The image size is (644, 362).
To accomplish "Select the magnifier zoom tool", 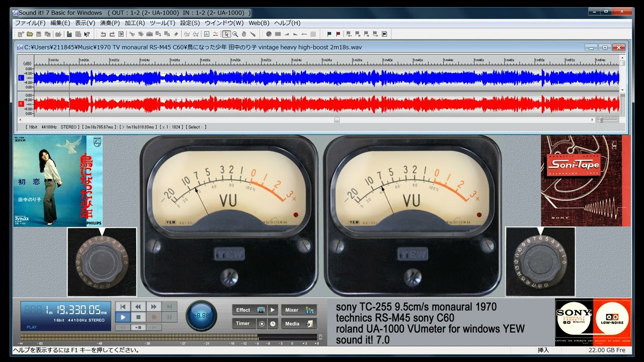I will pyautogui.click(x=235, y=34).
